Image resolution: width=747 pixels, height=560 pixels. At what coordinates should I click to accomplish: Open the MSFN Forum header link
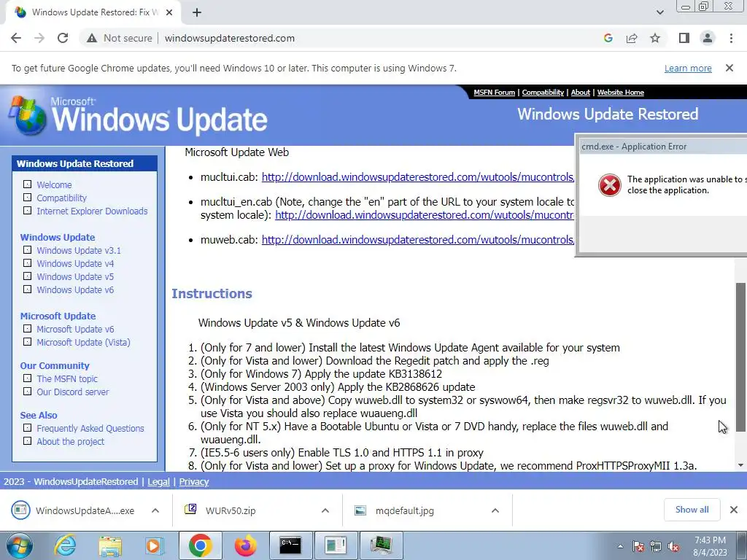coord(494,93)
